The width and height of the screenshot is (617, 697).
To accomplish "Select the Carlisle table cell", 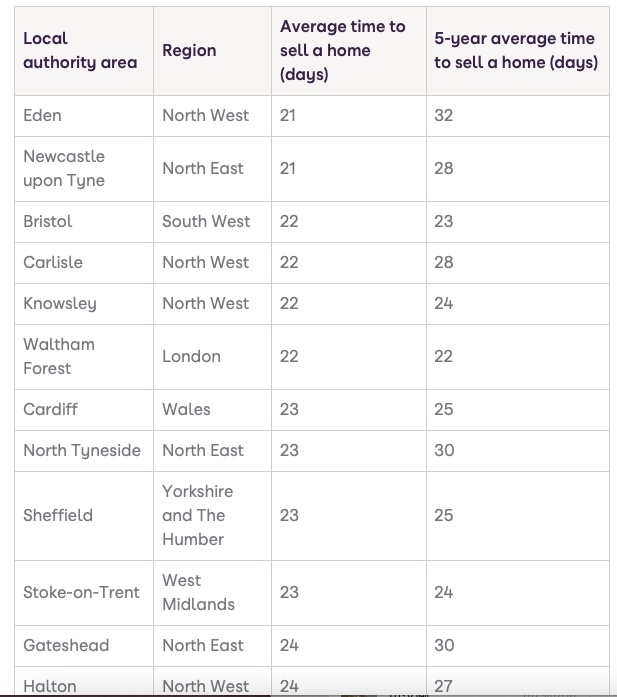I will click(84, 263).
